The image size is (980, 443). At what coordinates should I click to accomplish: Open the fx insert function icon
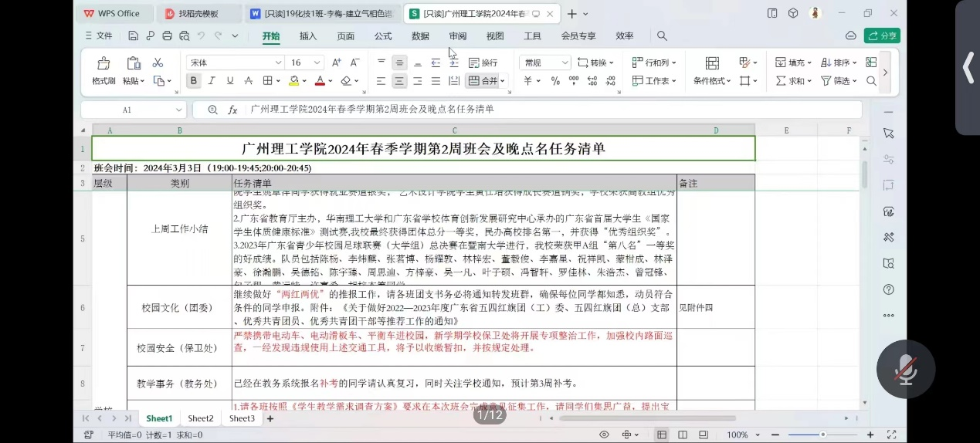point(232,110)
